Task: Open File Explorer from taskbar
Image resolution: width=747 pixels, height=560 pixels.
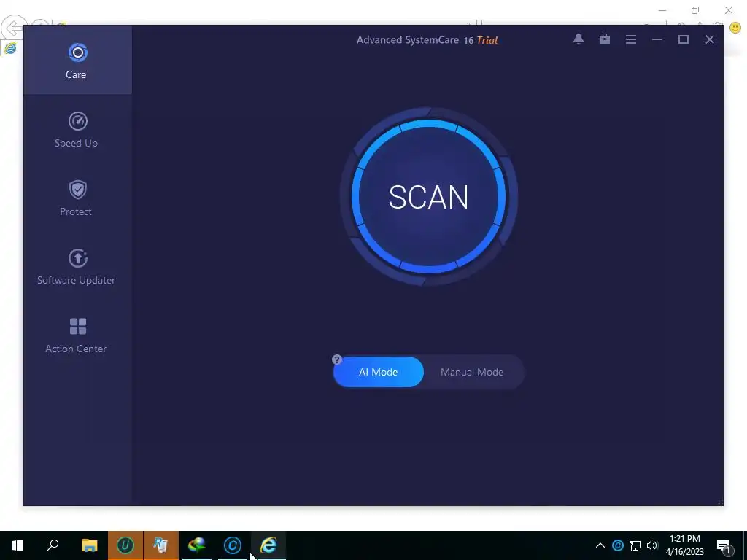Action: pos(89,545)
